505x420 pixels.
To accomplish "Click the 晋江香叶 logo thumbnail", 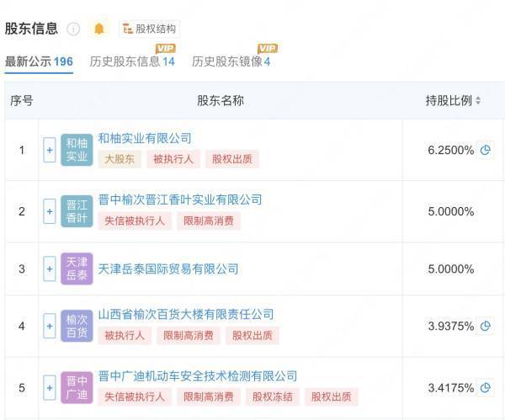I will pos(77,211).
